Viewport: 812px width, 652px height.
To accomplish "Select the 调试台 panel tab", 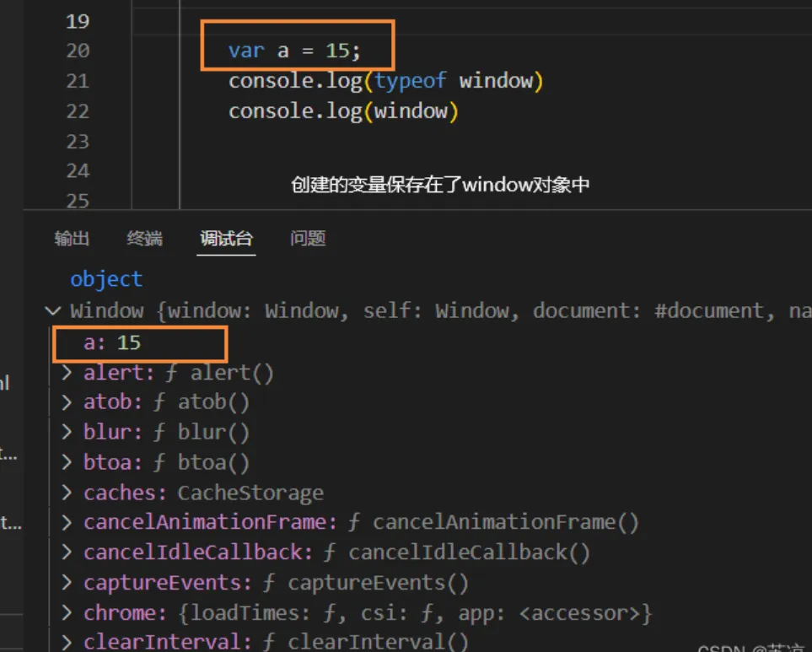I will [x=226, y=238].
